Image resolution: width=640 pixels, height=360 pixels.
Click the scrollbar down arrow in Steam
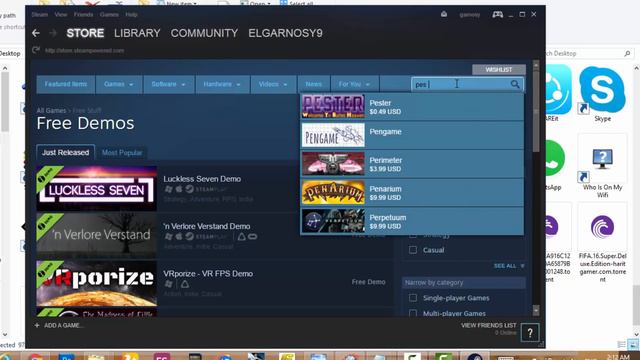[536, 311]
